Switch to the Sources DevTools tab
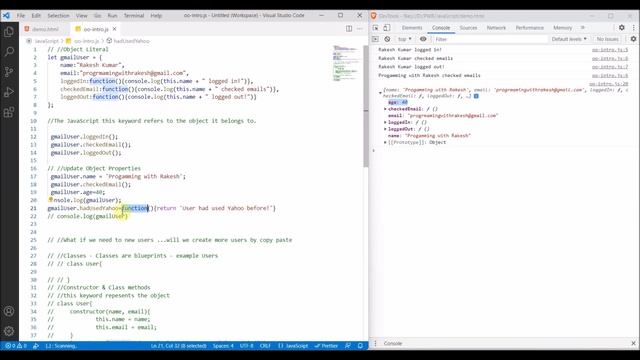 pos(468,28)
